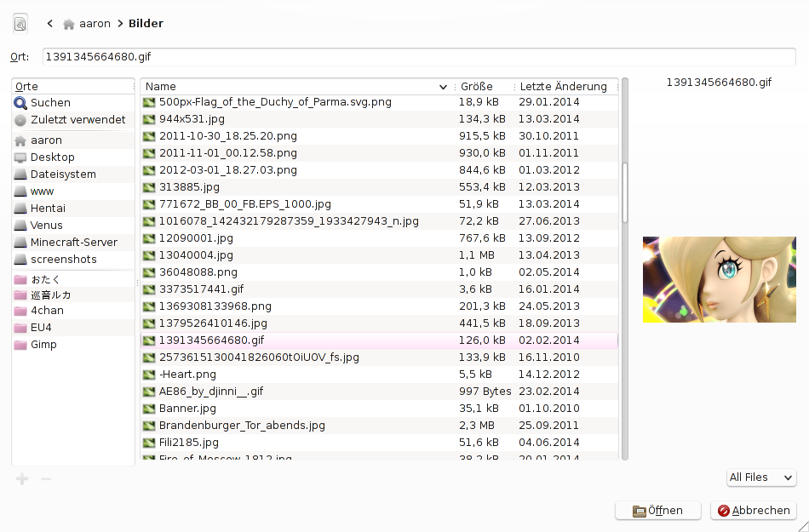Select Desktop in the places list

click(x=72, y=157)
